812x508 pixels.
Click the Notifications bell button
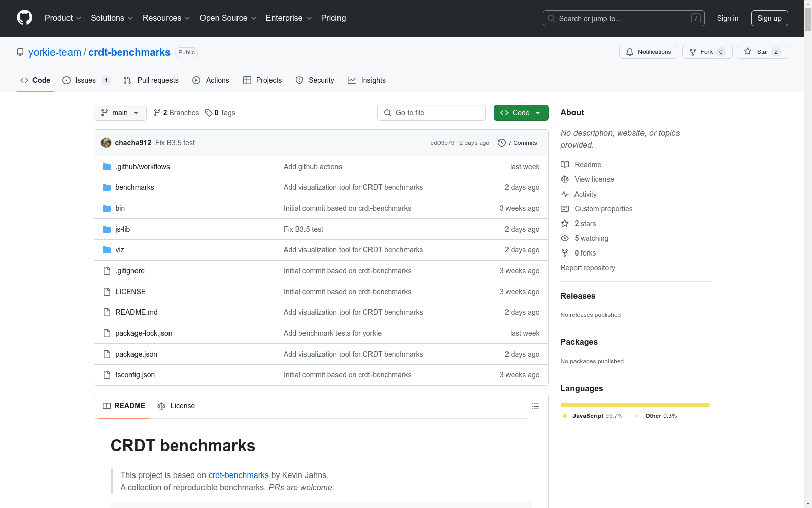pos(648,52)
